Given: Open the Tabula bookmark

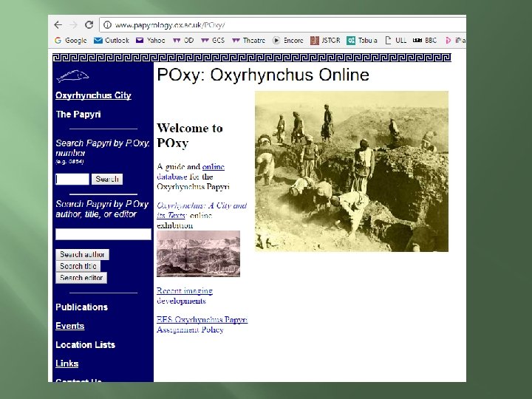Looking at the screenshot, I should 361,41.
